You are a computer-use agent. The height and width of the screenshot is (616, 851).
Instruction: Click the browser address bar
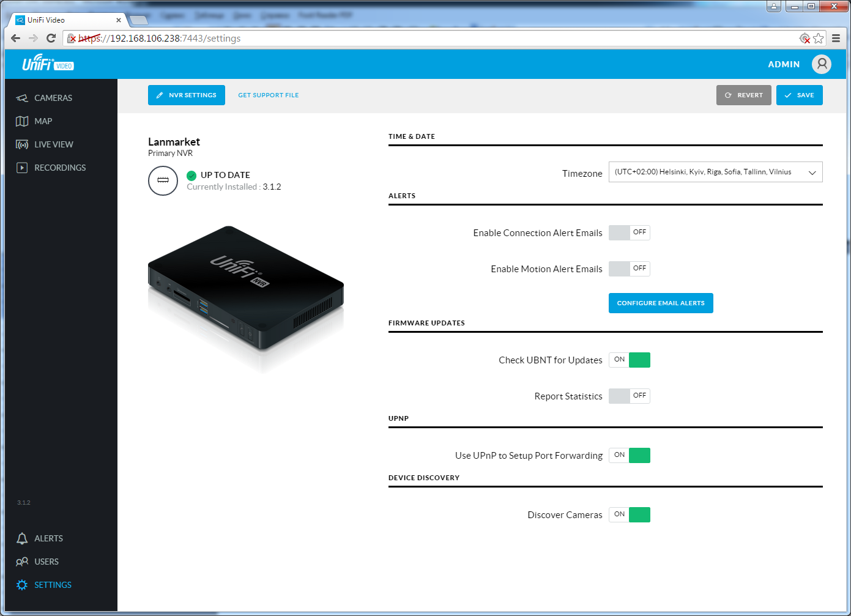click(x=428, y=39)
